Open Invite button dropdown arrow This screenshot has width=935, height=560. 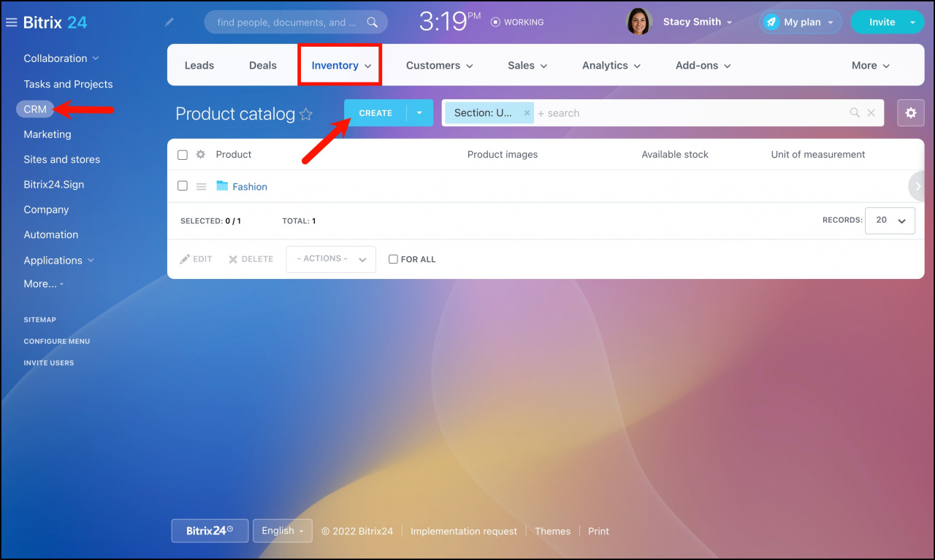tap(912, 23)
